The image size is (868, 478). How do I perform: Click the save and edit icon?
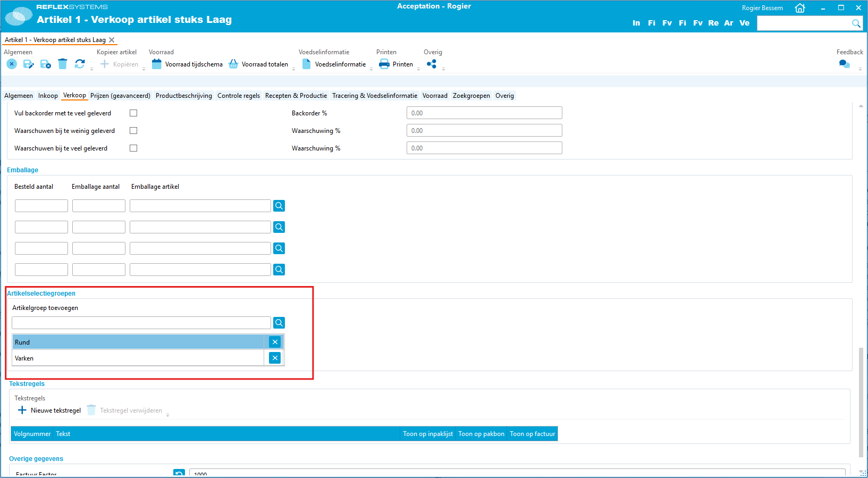point(29,64)
